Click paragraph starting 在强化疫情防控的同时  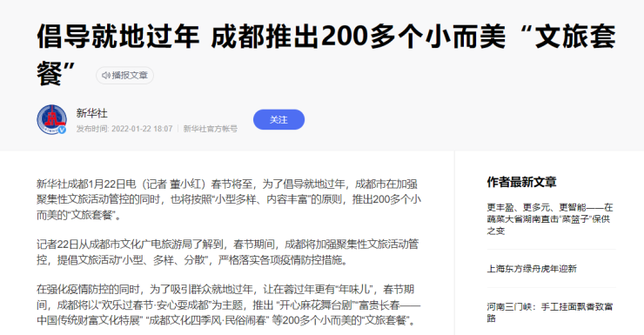pyautogui.click(x=229, y=305)
